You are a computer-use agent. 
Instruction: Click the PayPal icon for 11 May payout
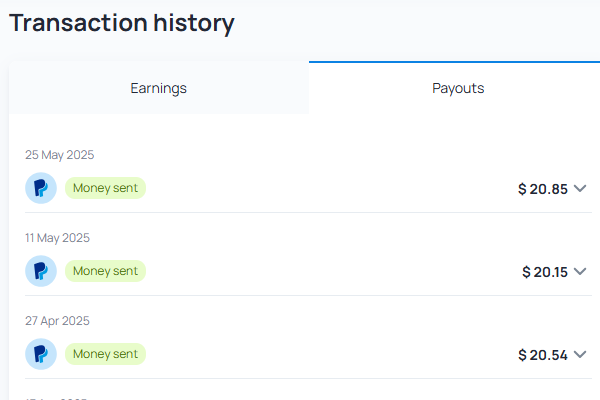tap(41, 271)
